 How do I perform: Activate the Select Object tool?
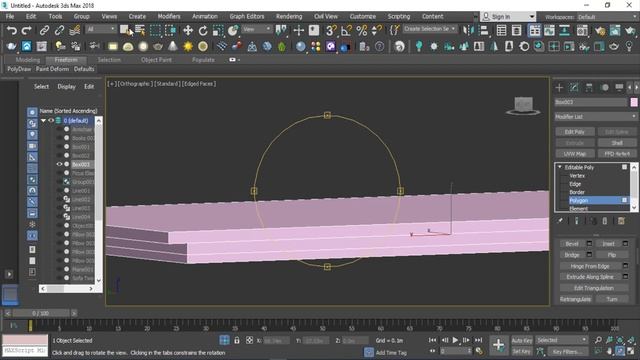point(125,31)
